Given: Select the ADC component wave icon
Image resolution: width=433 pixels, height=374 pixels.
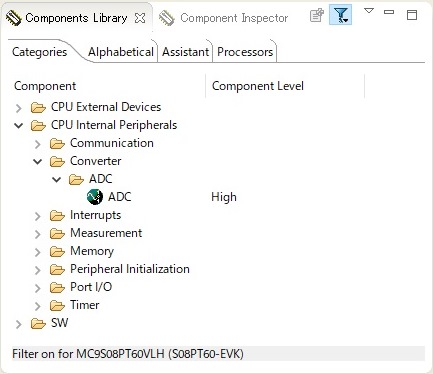Looking at the screenshot, I should tap(95, 197).
